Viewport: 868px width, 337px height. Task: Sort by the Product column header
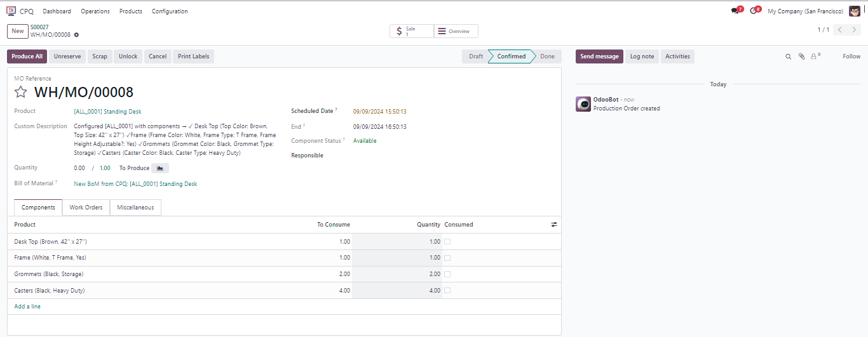point(25,225)
